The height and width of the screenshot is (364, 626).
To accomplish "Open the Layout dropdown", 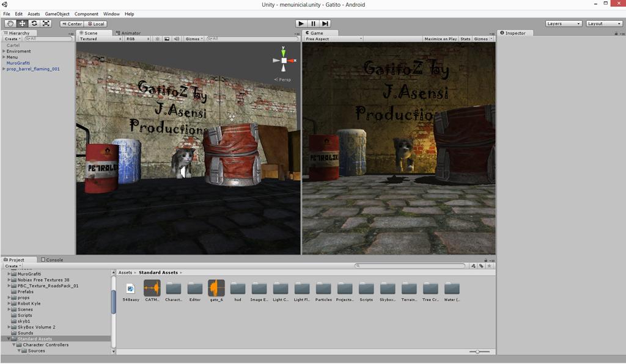I will pos(604,24).
